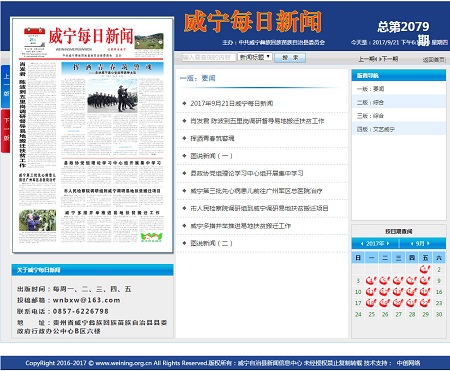This screenshot has width=450, height=371.
Task: Expand the news title search dropdown
Action: (255, 57)
